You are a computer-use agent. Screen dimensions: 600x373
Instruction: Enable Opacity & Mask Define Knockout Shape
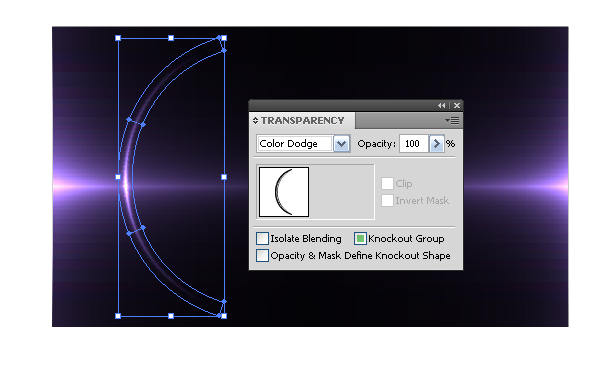pyautogui.click(x=262, y=256)
